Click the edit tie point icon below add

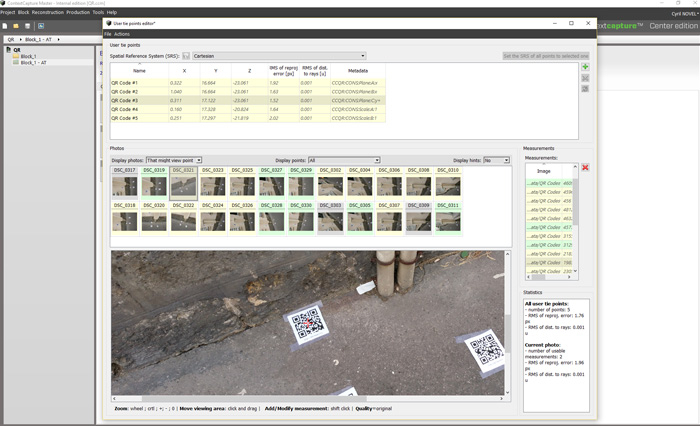pos(585,78)
